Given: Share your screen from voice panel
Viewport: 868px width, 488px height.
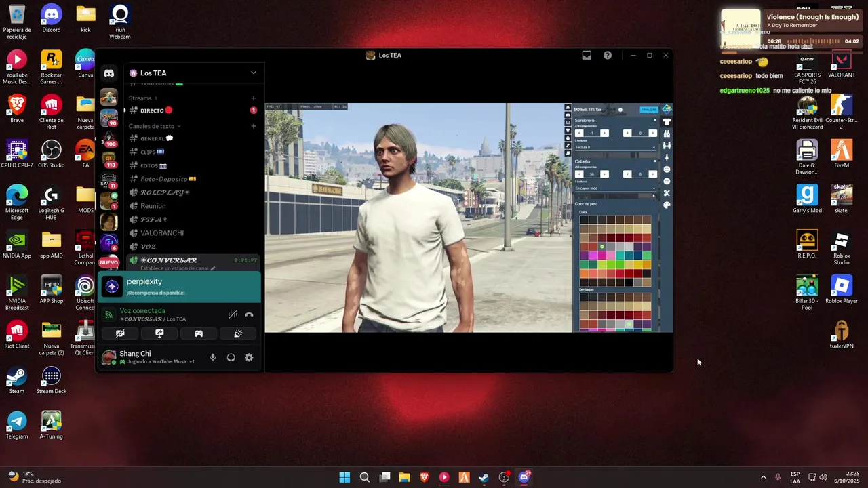Looking at the screenshot, I should coord(159,333).
